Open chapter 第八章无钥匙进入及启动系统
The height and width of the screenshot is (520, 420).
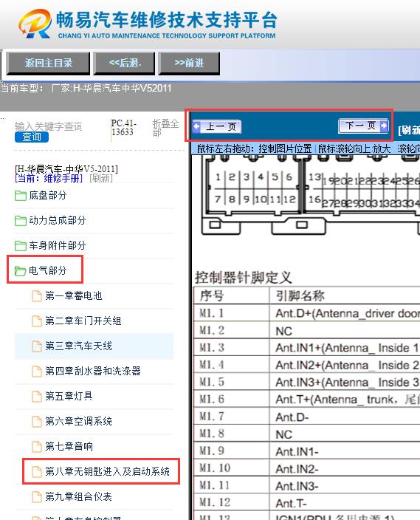108,471
